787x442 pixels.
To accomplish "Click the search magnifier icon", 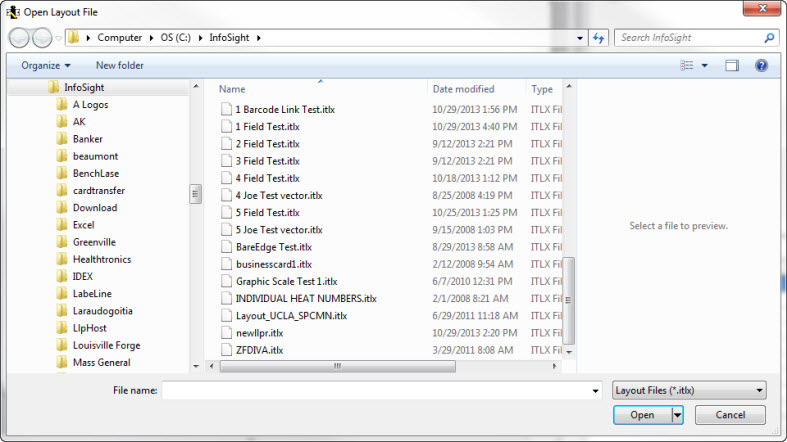I will 769,38.
